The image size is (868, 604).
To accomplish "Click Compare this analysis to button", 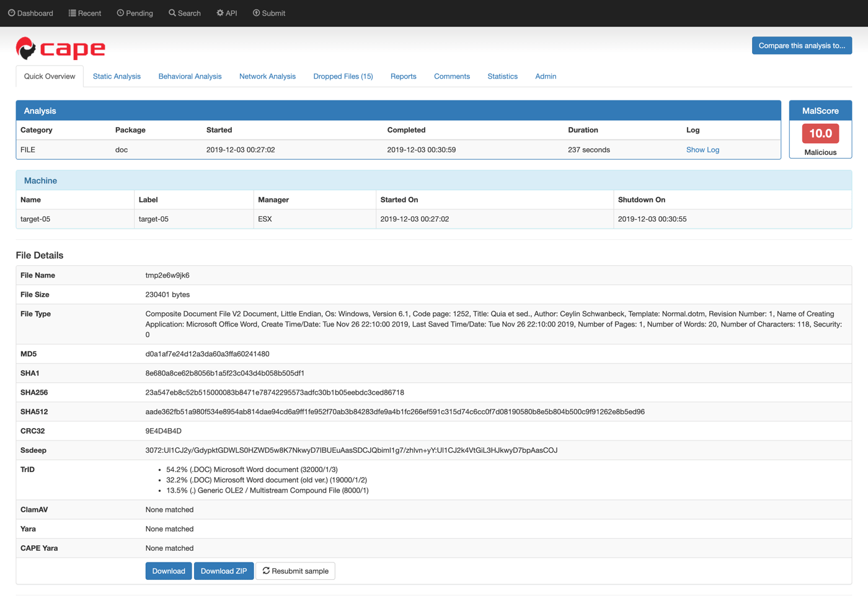I will click(x=802, y=45).
